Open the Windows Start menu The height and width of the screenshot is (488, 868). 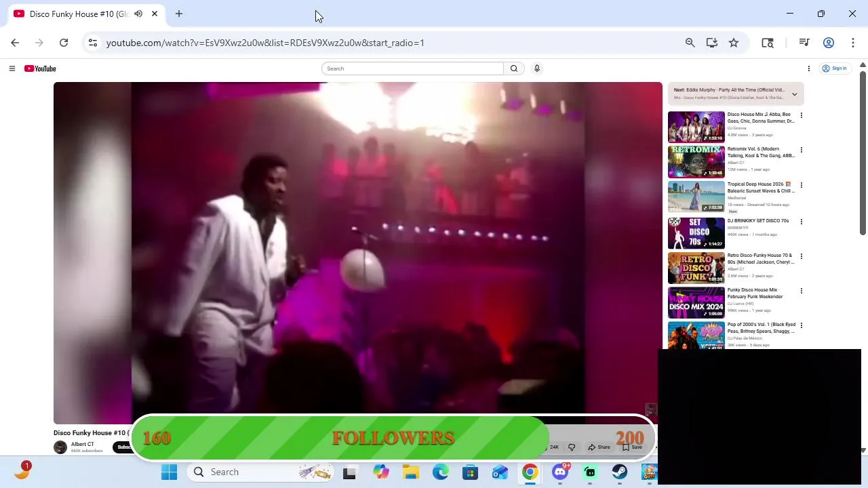[169, 472]
